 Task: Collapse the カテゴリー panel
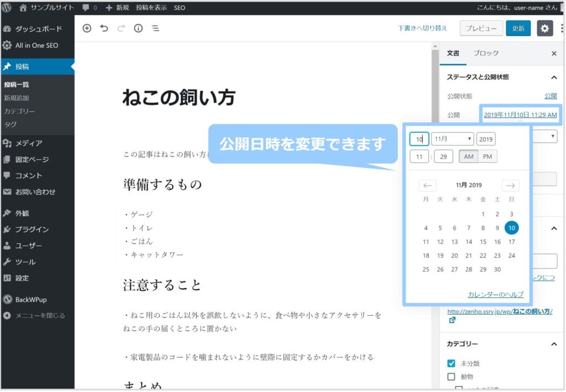[x=554, y=344]
